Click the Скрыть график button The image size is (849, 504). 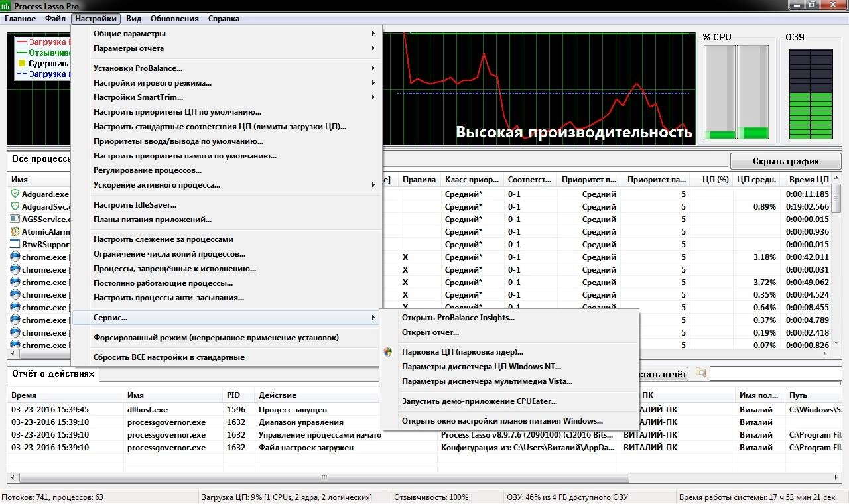(x=786, y=161)
